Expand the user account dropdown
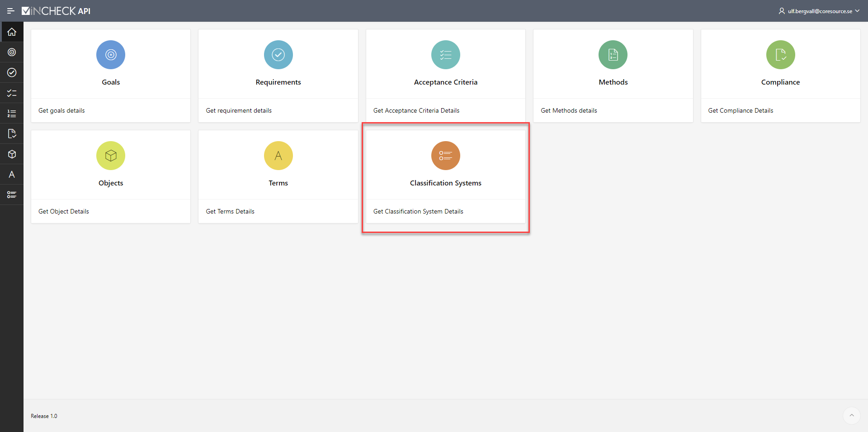The height and width of the screenshot is (432, 868). click(819, 11)
